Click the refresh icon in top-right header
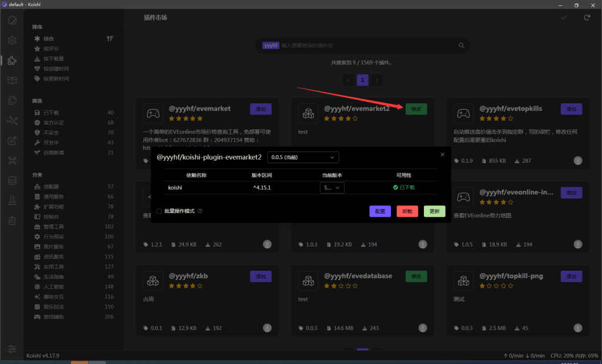 click(x=586, y=18)
